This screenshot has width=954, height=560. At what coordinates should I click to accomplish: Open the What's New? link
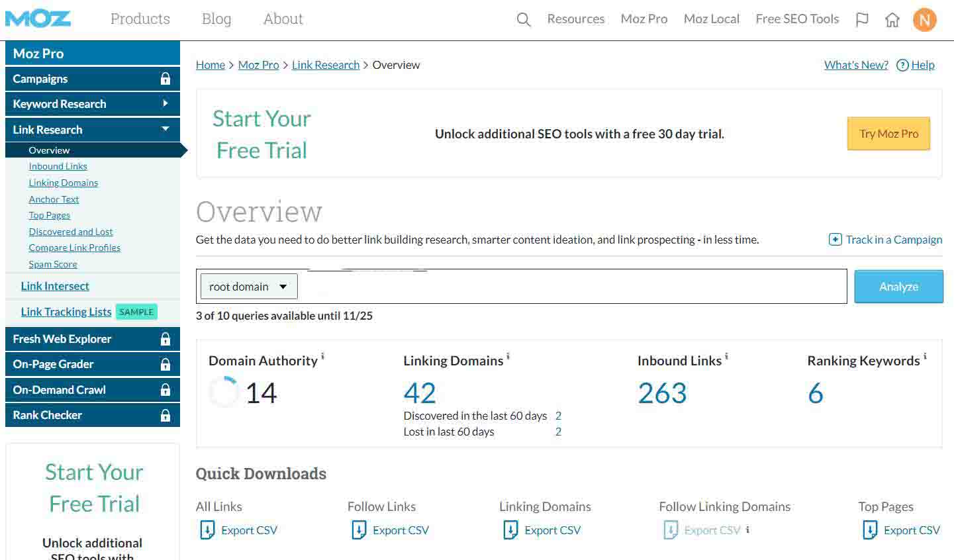tap(855, 65)
